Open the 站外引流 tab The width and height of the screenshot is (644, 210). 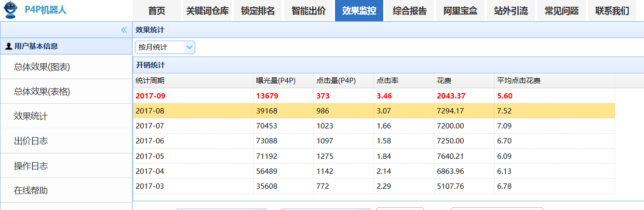[x=511, y=11]
